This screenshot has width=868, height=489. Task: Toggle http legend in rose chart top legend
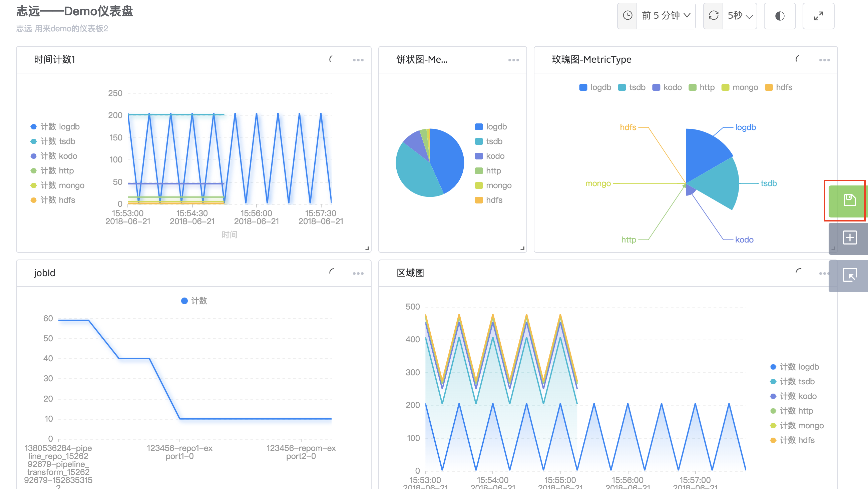click(x=702, y=87)
